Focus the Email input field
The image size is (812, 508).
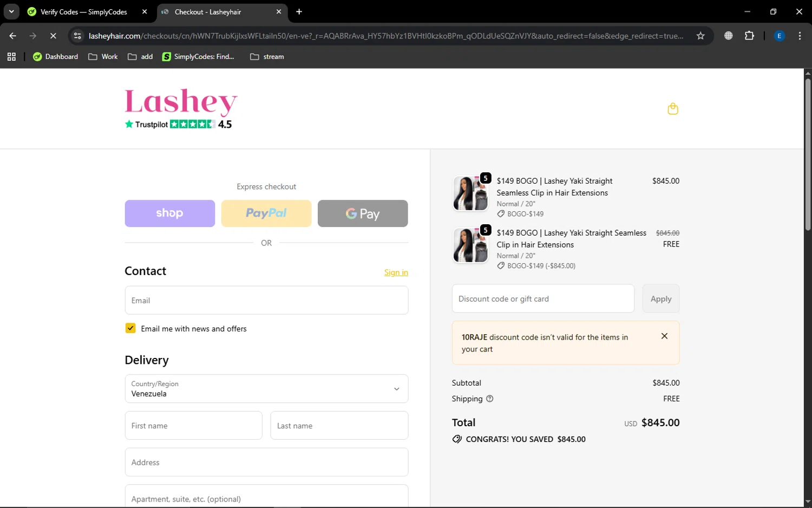(266, 300)
